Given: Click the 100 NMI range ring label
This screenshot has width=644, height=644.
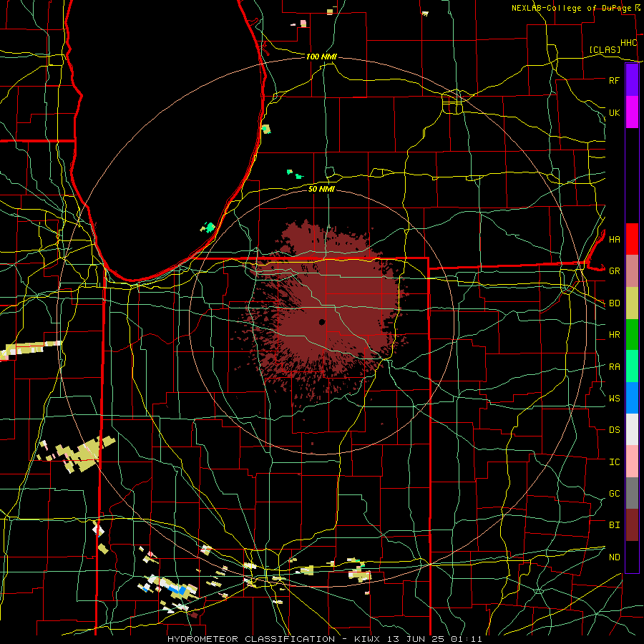Looking at the screenshot, I should (x=321, y=57).
